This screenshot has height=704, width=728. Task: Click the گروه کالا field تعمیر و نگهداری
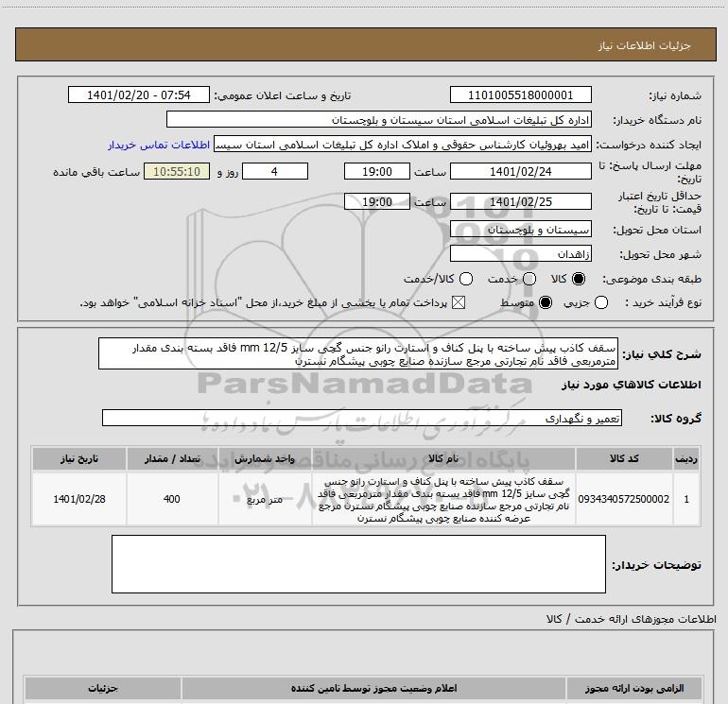pos(362,418)
